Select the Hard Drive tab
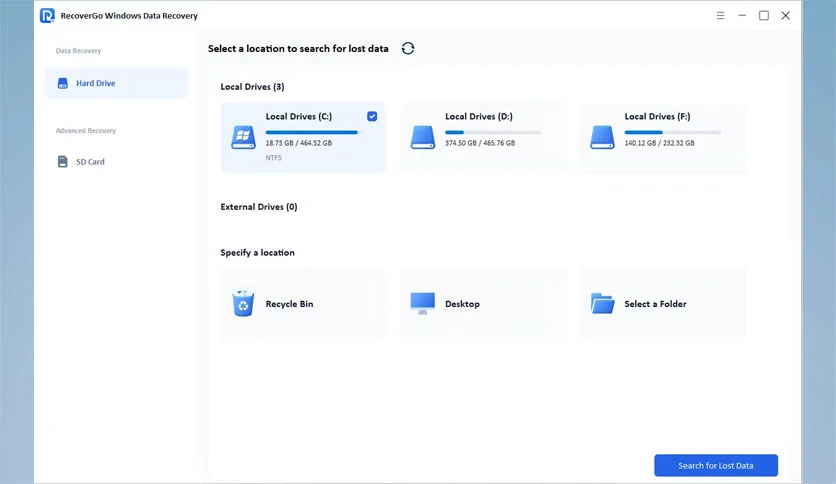The image size is (836, 484). (x=116, y=83)
